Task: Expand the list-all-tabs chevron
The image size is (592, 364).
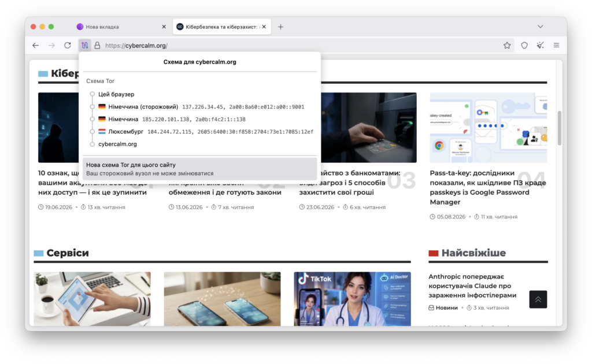Action: 541,27
